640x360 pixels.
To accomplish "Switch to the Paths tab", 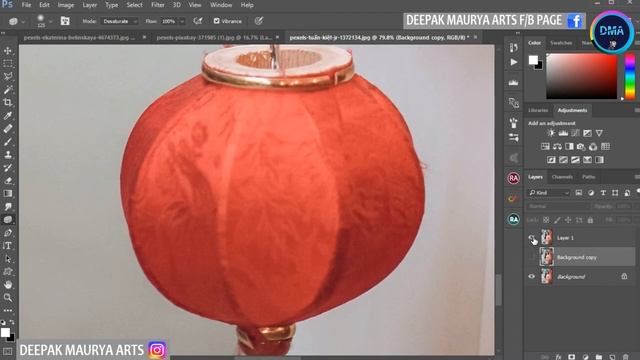I will 589,177.
